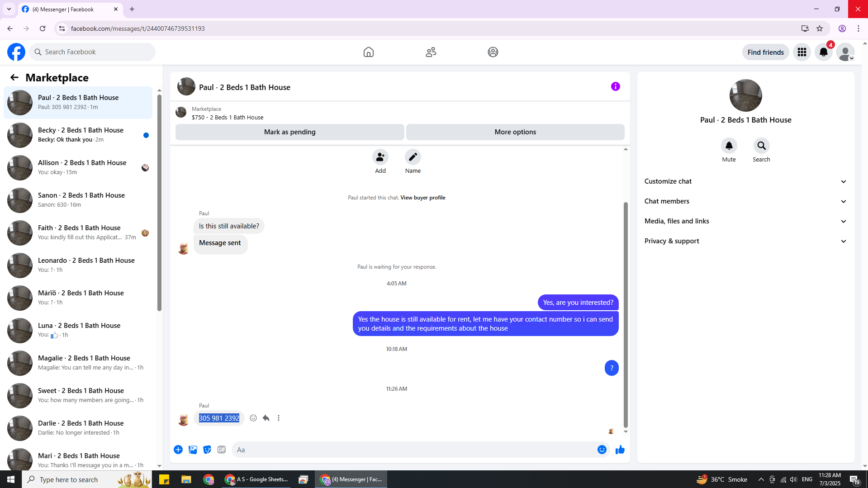Reload the page
The height and width of the screenshot is (488, 868).
coord(43,28)
